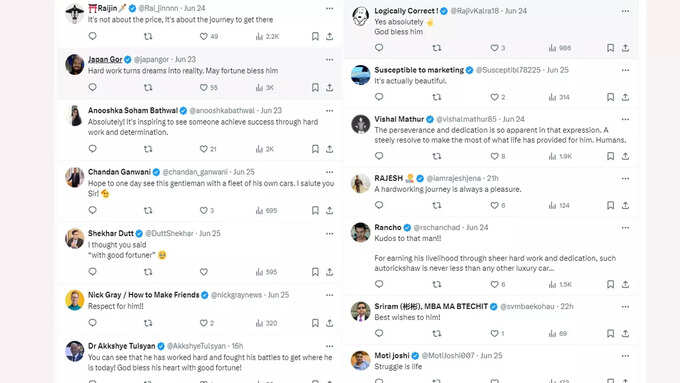680x383 pixels.
Task: Reply to Chandan Ganwani's tweet
Action: click(92, 210)
